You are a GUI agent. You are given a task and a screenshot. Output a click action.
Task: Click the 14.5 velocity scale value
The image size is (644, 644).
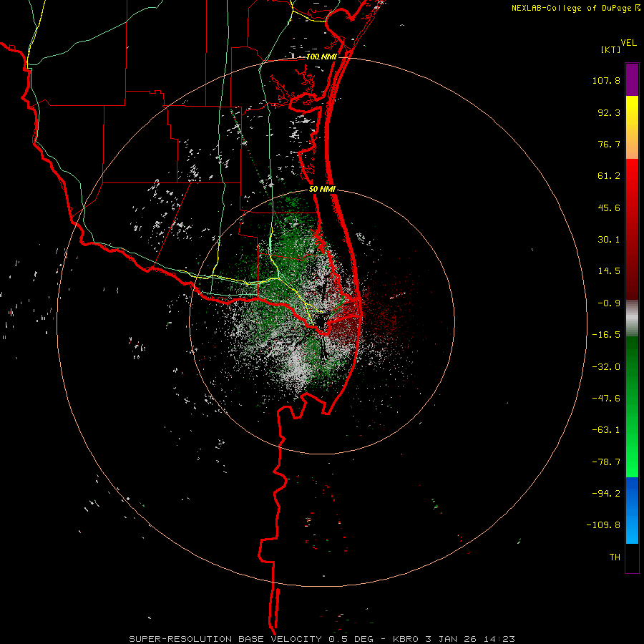pos(609,271)
